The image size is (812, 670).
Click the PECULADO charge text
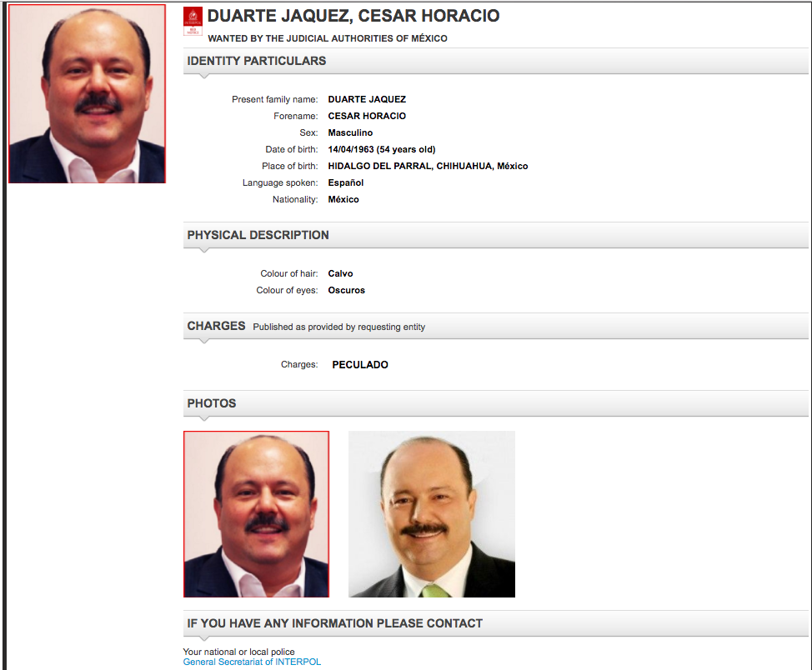point(359,364)
